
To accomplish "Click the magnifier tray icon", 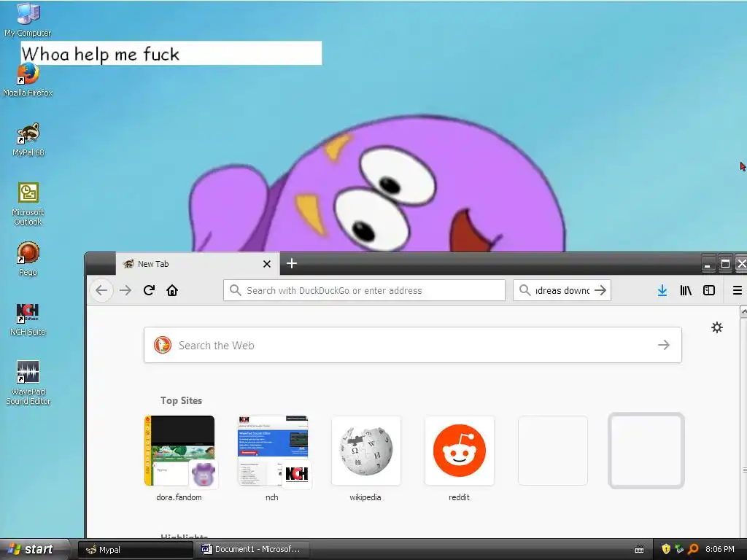I will pos(693,549).
